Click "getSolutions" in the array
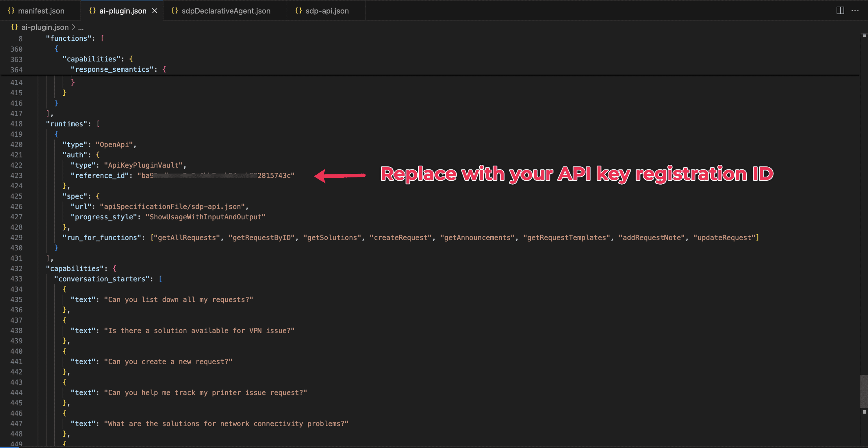The height and width of the screenshot is (448, 868). (332, 238)
